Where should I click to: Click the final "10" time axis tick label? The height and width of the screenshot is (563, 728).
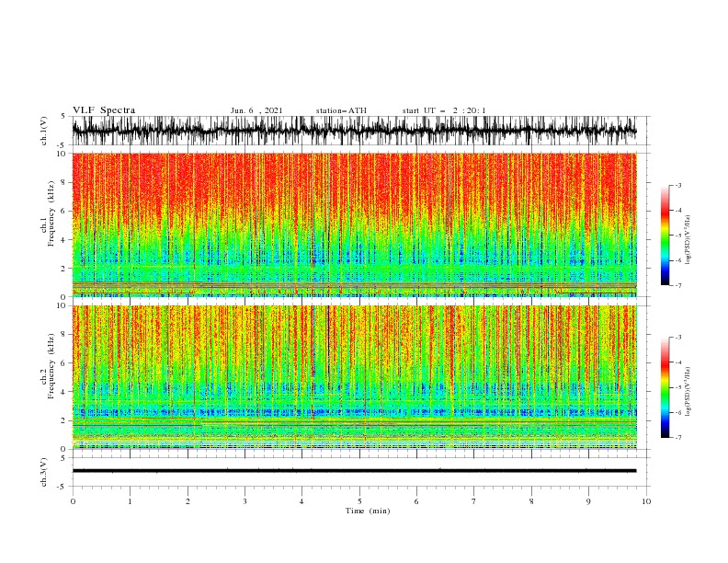click(646, 501)
